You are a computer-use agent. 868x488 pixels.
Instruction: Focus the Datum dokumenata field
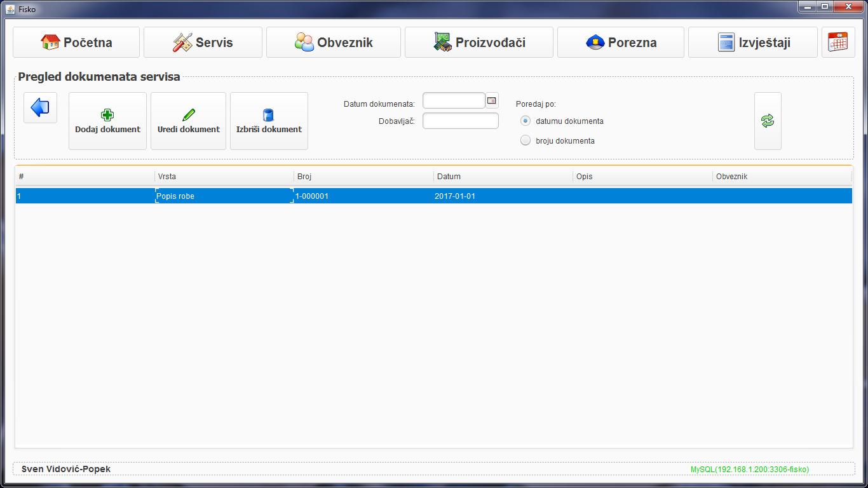tap(454, 100)
